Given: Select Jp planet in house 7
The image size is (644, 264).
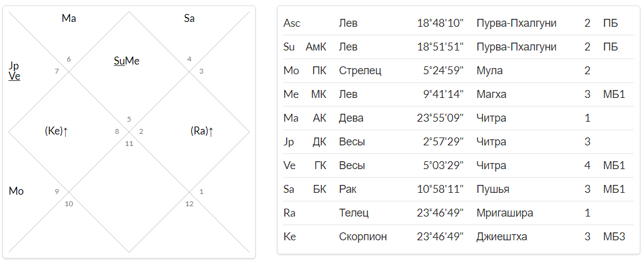Looking at the screenshot, I should (x=13, y=66).
